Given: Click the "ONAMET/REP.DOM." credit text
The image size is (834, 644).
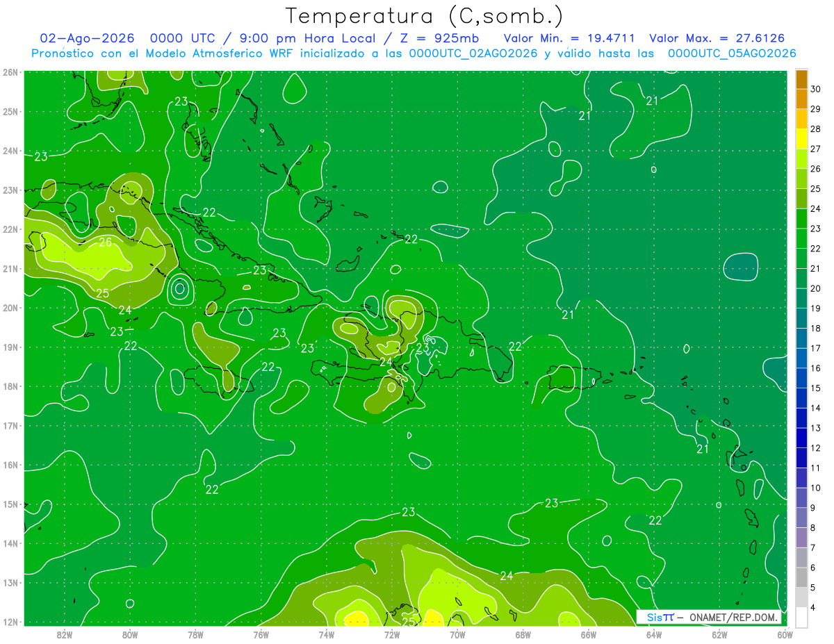Looking at the screenshot, I should (733, 617).
